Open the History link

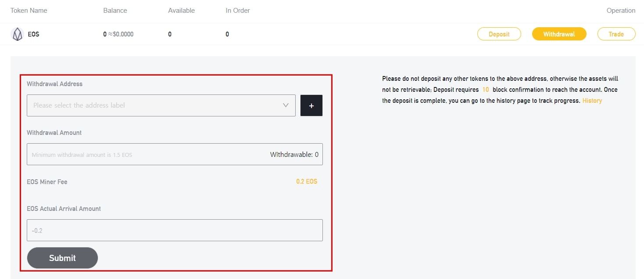coord(592,101)
